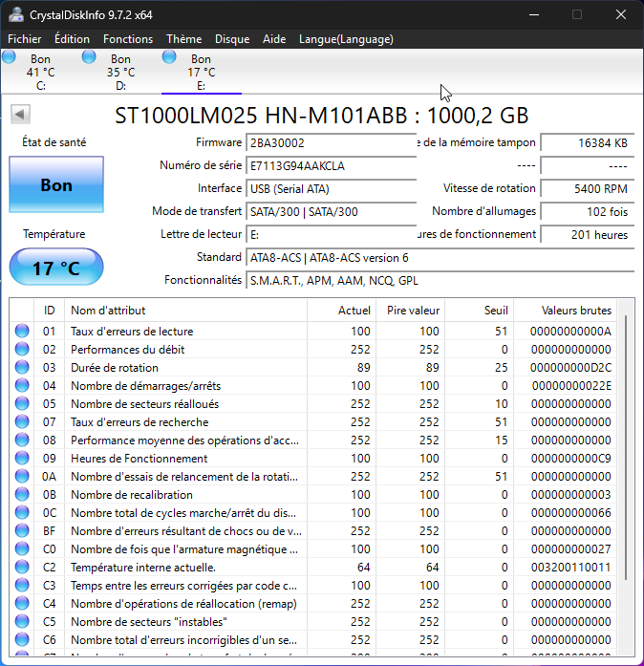644x666 pixels.
Task: Click the rotation speed value 5400 RPM
Action: (587, 188)
